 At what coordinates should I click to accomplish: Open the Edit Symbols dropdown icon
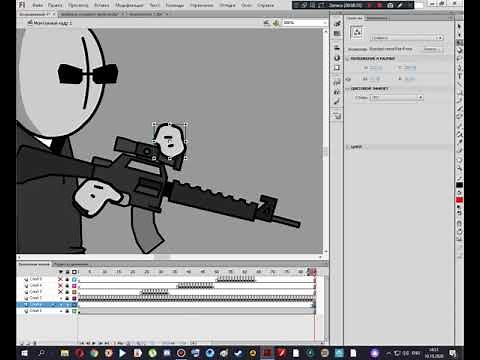point(276,23)
